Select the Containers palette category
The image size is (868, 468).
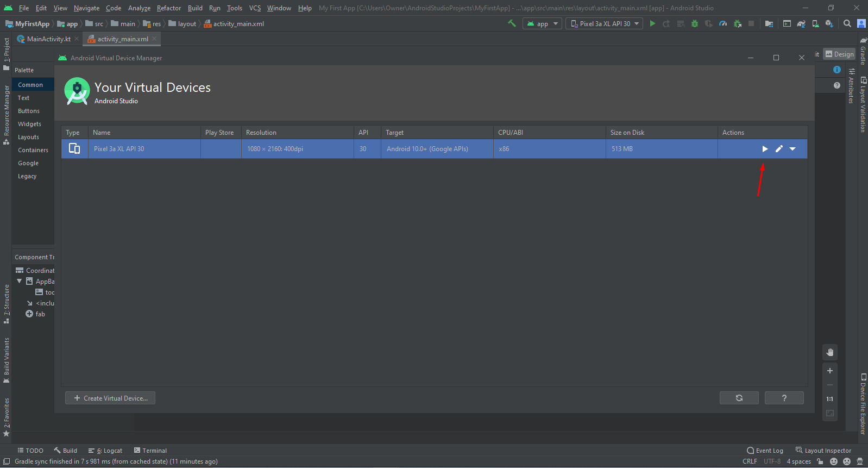pyautogui.click(x=33, y=150)
